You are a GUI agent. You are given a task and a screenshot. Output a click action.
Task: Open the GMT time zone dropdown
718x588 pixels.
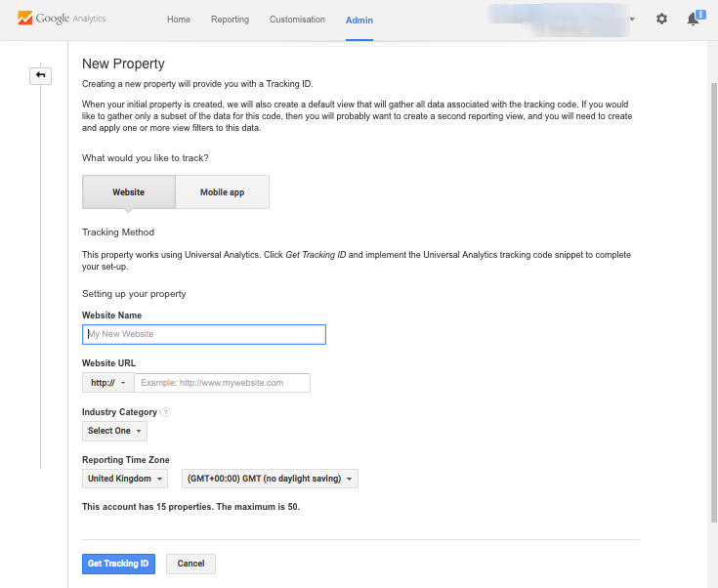pos(270,479)
